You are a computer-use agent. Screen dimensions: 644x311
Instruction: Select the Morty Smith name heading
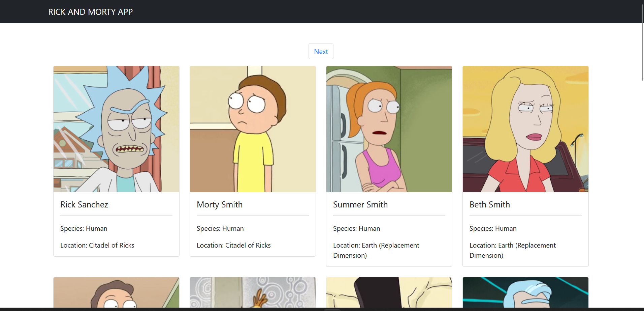tap(220, 204)
